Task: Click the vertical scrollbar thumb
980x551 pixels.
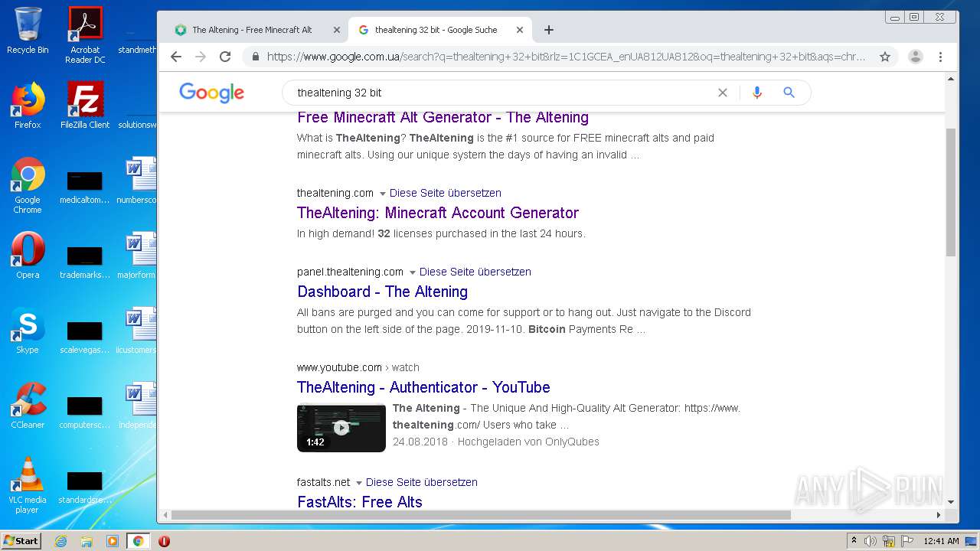Action: coord(951,191)
